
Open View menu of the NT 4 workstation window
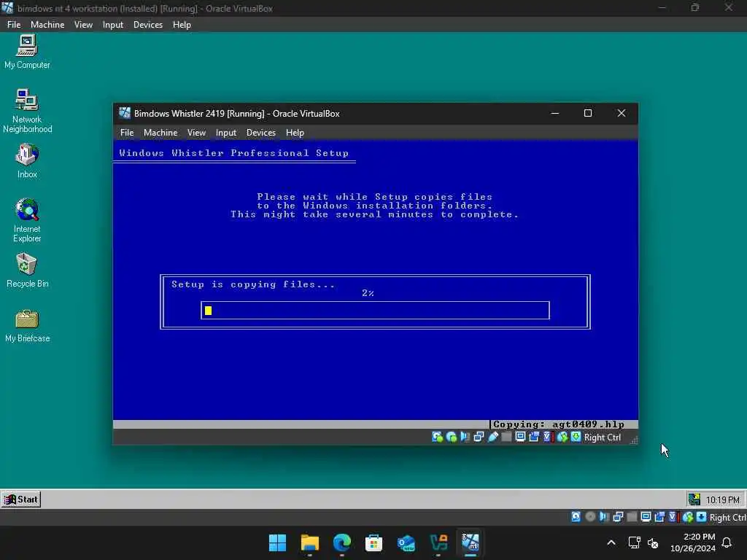(83, 25)
